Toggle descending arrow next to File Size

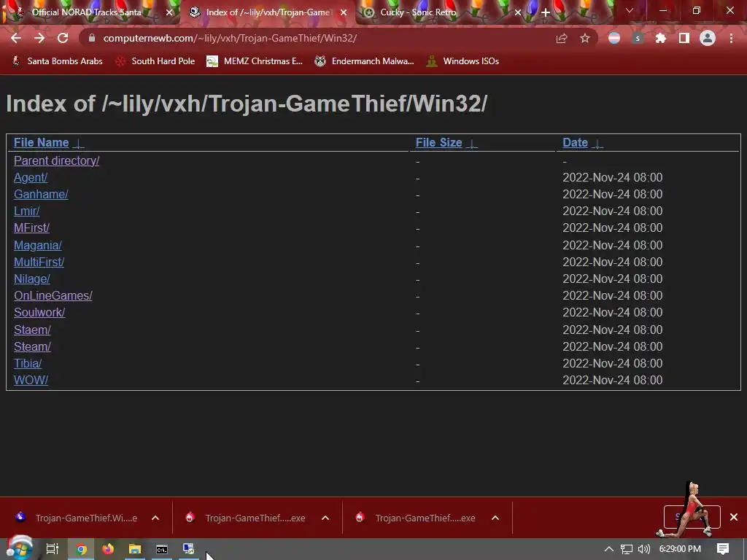[x=472, y=144]
